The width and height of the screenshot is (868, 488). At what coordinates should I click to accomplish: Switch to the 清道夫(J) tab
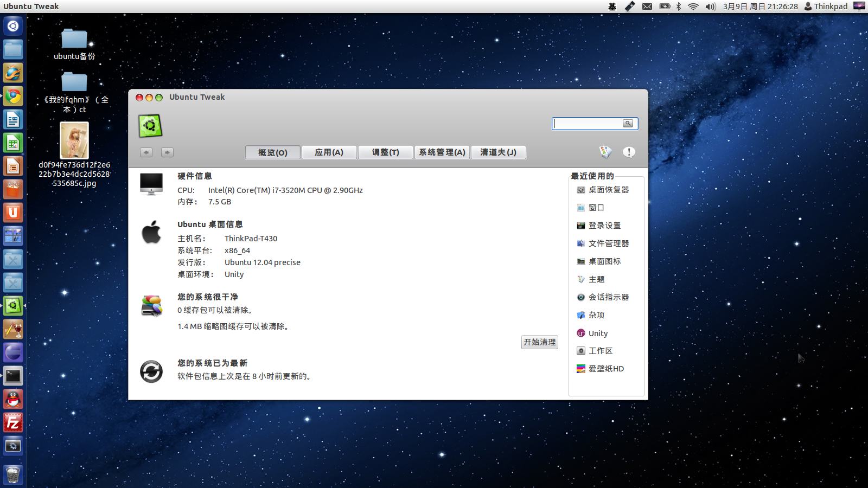tap(498, 152)
